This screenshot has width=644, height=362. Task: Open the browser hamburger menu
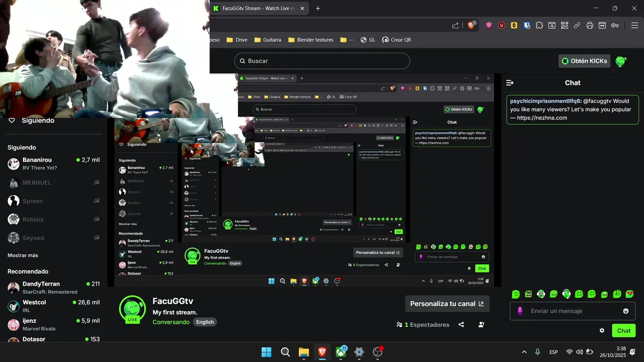(x=634, y=25)
